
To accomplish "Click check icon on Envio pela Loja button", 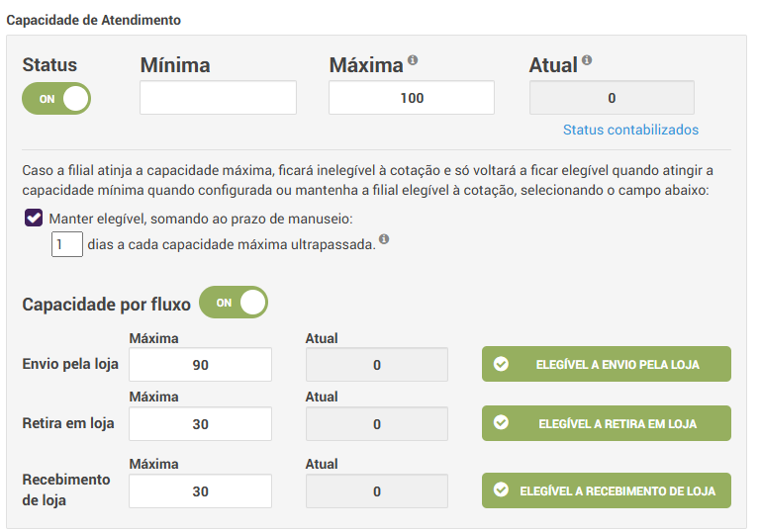I will tap(501, 364).
